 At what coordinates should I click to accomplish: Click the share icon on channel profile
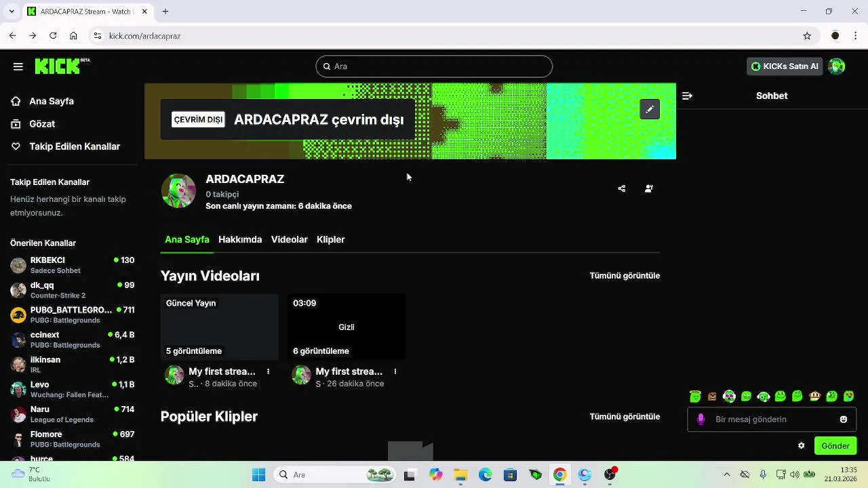pyautogui.click(x=622, y=188)
